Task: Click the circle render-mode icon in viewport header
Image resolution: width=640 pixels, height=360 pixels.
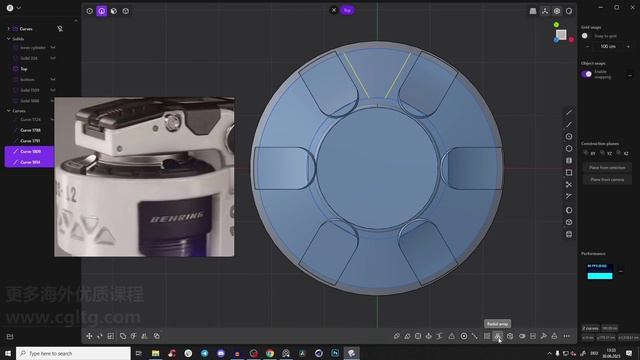Action: tap(569, 11)
